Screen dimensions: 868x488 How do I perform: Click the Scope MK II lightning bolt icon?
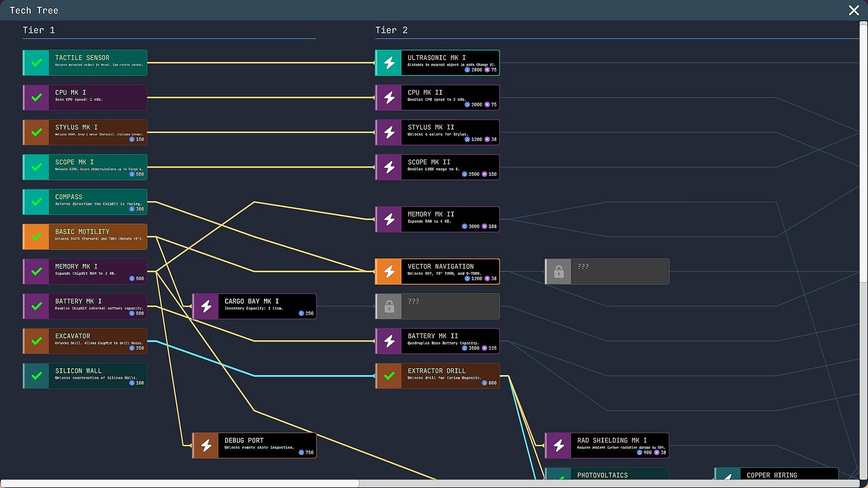pyautogui.click(x=389, y=167)
